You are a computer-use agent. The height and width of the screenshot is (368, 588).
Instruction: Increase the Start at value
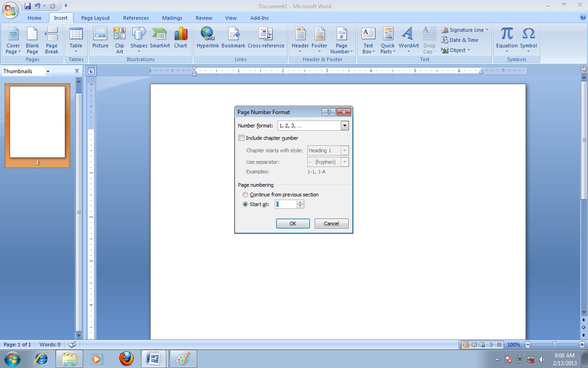300,202
